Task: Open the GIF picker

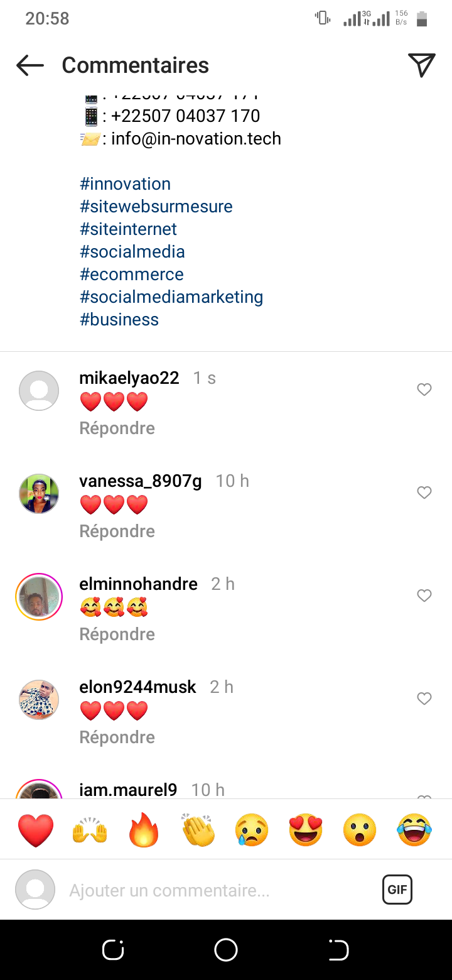Action: coord(397,890)
